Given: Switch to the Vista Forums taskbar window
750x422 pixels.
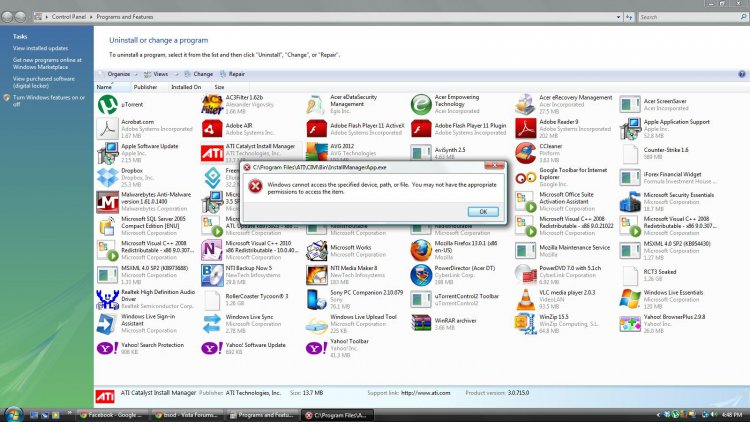Looking at the screenshot, I should click(x=187, y=415).
